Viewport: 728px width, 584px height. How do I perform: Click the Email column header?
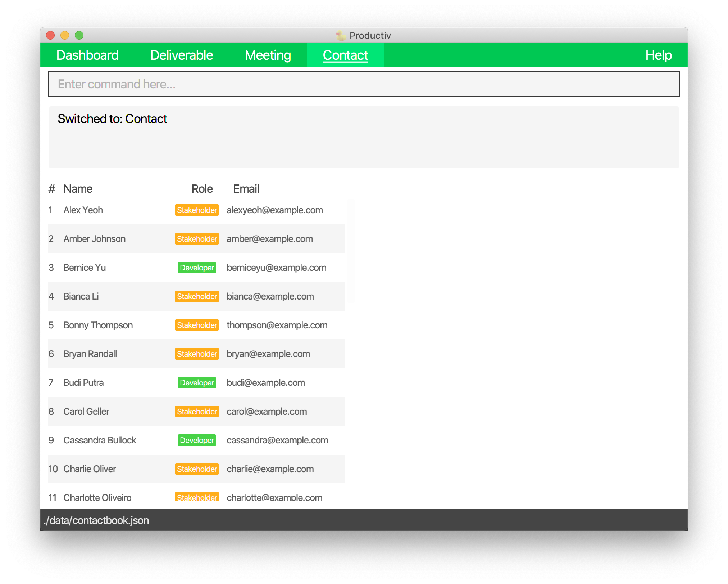246,189
